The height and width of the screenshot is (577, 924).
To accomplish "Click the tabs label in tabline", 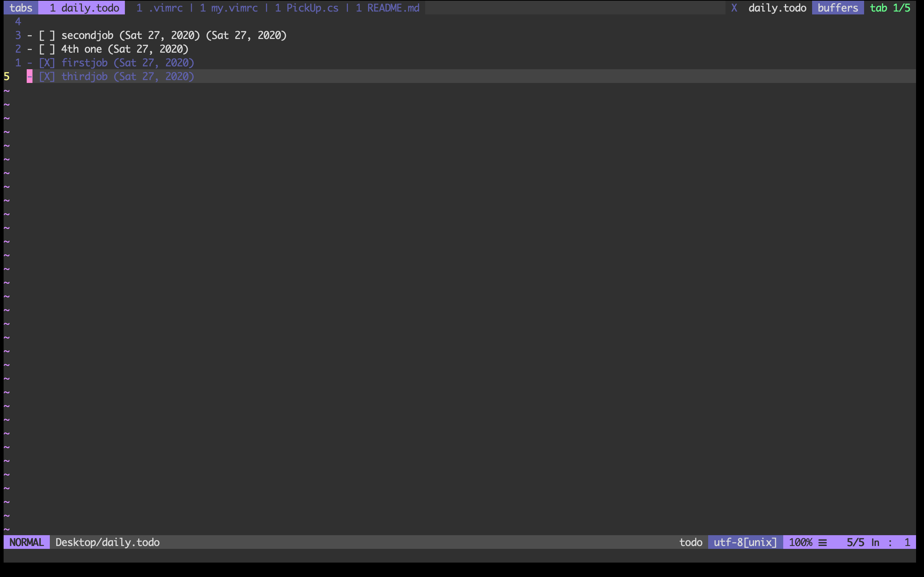I will pos(21,8).
